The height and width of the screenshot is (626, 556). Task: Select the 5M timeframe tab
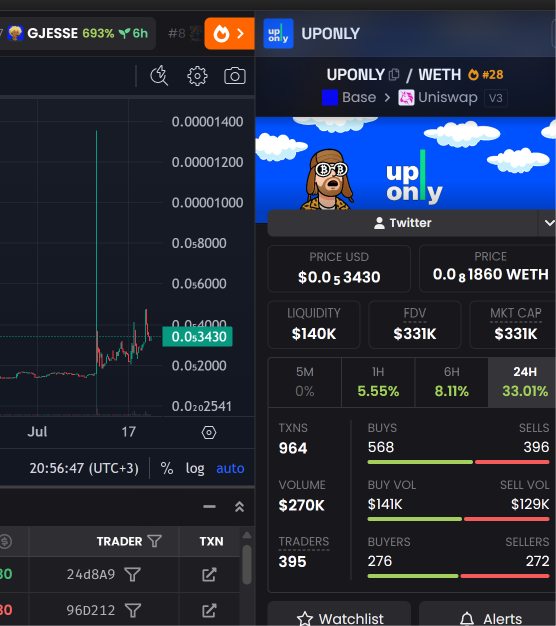[305, 382]
